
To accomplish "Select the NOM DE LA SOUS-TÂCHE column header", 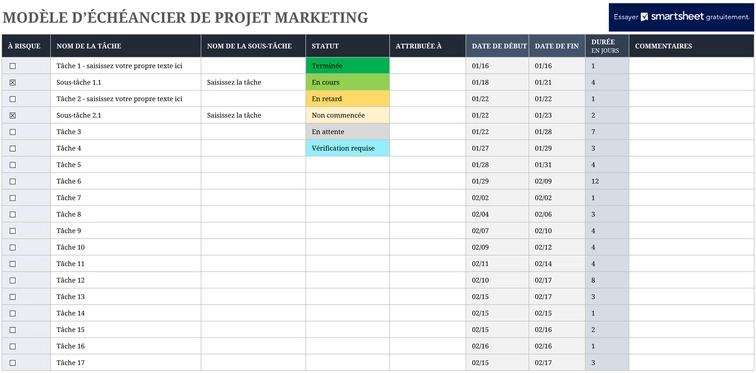I will click(253, 46).
